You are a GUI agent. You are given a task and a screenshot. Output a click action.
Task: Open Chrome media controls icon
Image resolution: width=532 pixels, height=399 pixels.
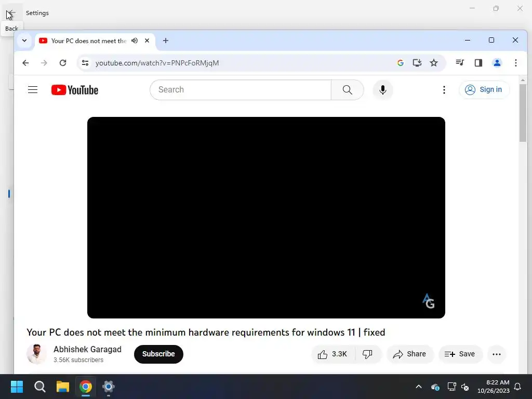(x=460, y=63)
